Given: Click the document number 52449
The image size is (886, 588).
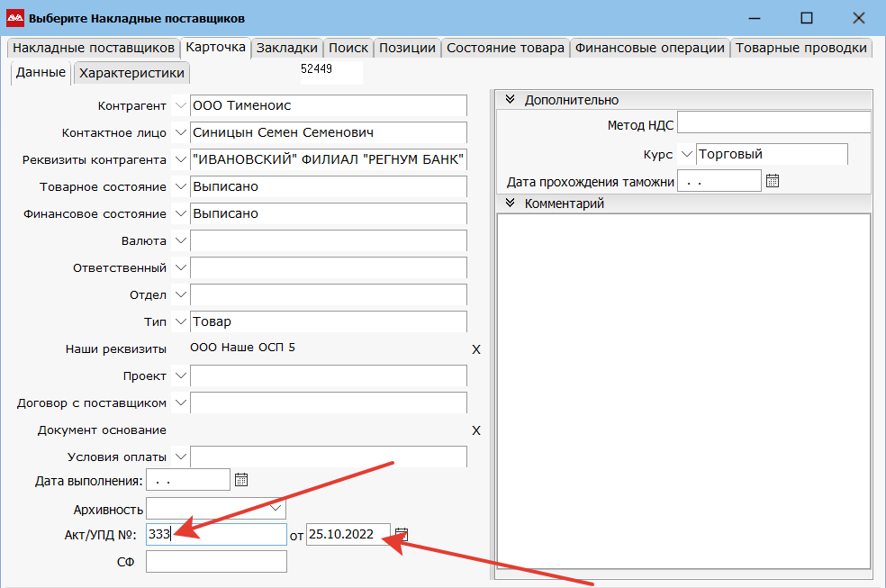Looking at the screenshot, I should point(316,69).
